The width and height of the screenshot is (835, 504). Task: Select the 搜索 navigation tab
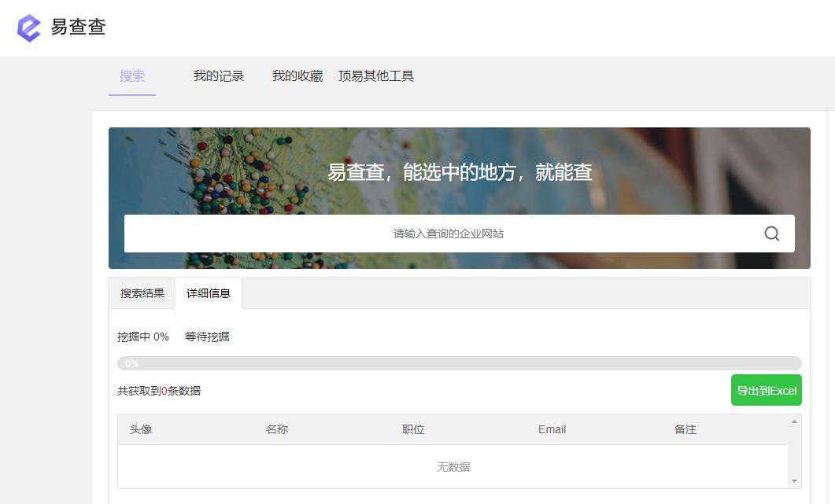(x=131, y=76)
